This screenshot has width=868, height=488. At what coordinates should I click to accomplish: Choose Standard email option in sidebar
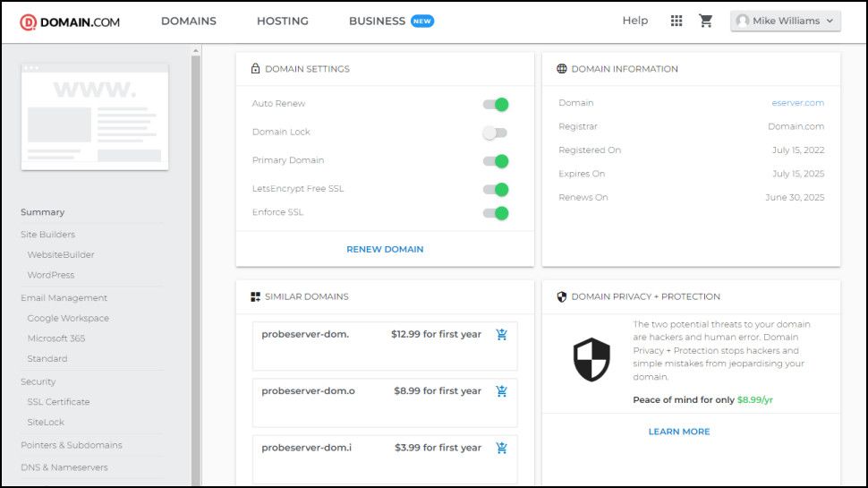pos(47,359)
